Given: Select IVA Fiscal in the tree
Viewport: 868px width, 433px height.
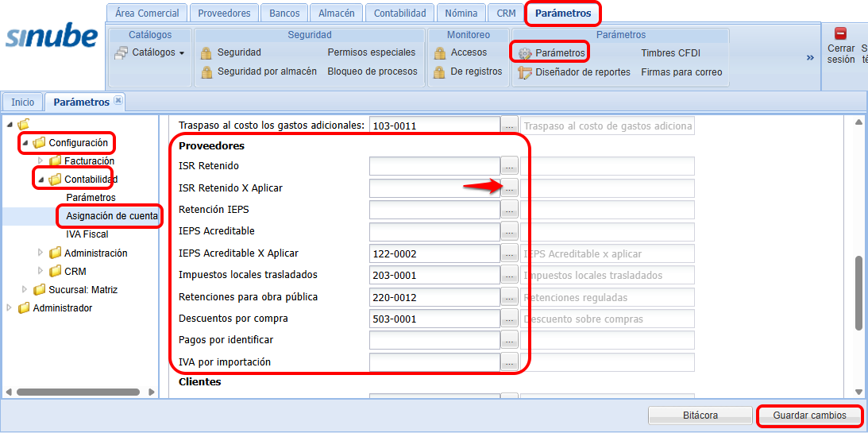Looking at the screenshot, I should point(87,234).
